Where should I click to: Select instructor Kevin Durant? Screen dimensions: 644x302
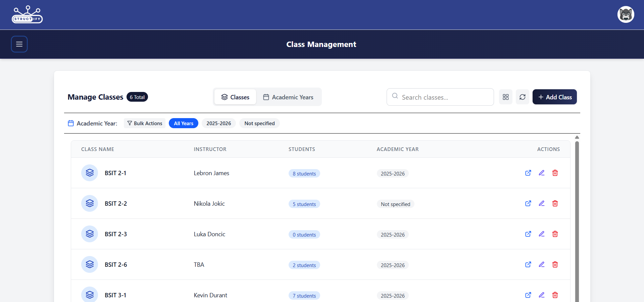coord(210,295)
